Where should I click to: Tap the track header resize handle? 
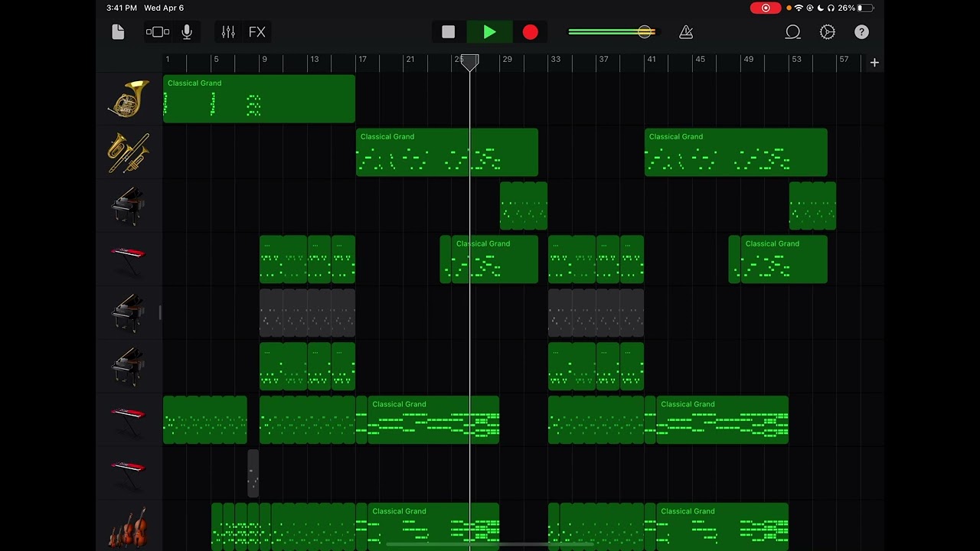pyautogui.click(x=160, y=312)
